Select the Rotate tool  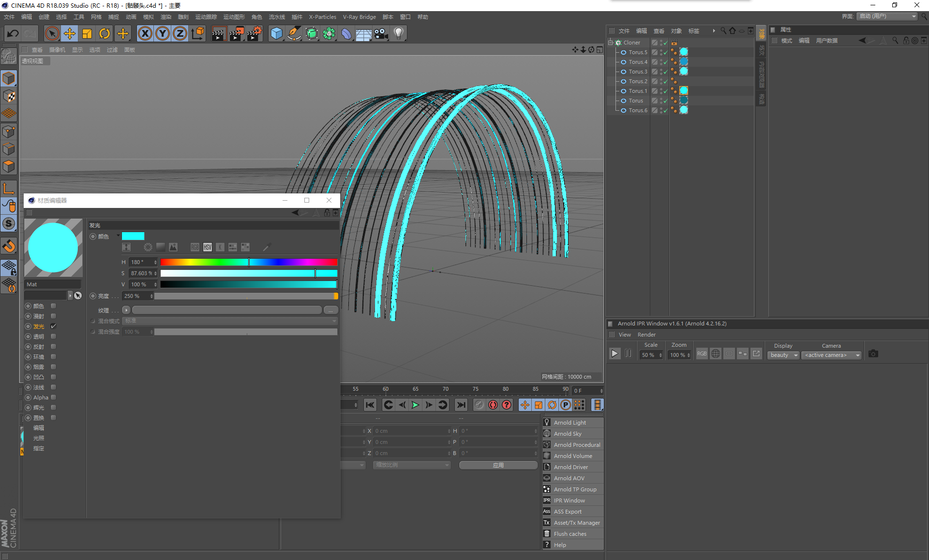click(x=105, y=33)
